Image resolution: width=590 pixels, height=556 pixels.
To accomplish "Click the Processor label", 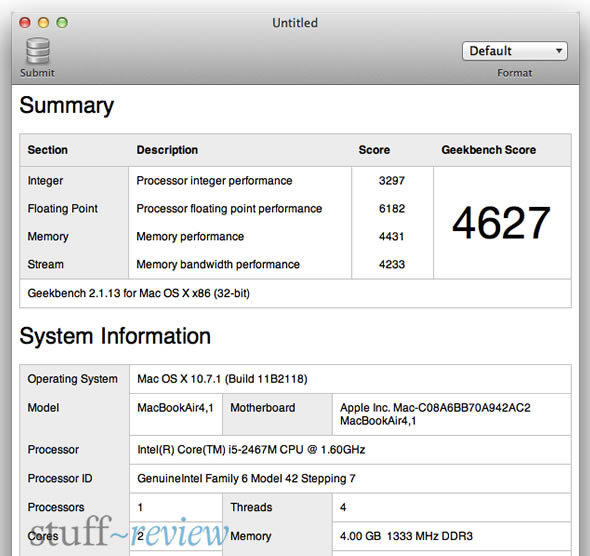I will click(x=53, y=450).
